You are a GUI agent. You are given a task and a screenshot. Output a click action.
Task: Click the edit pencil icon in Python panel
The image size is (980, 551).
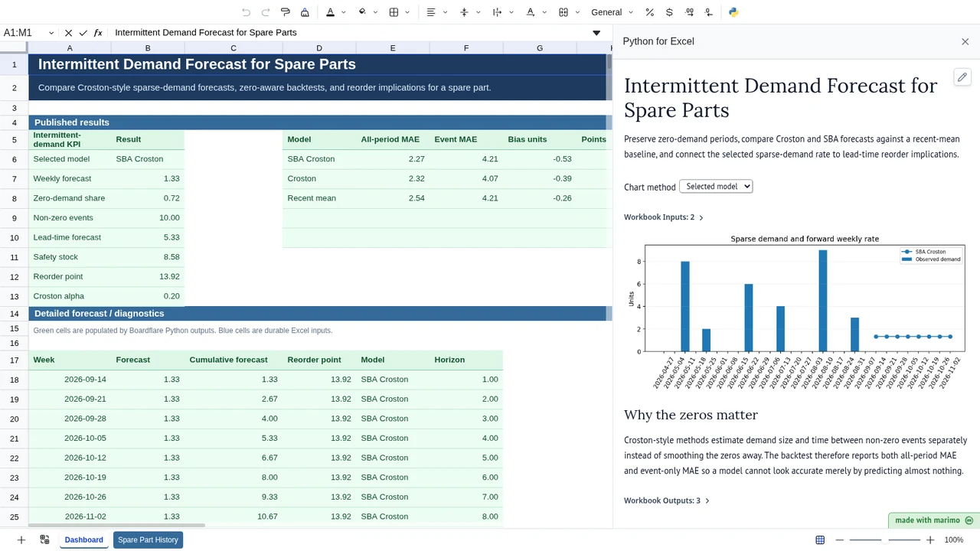(962, 77)
